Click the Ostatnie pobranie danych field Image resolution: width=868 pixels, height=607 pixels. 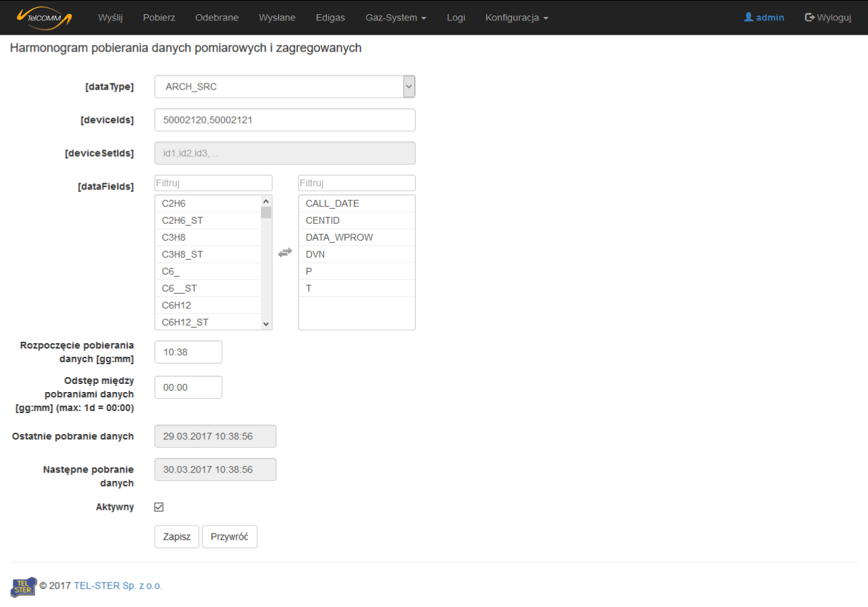click(216, 436)
